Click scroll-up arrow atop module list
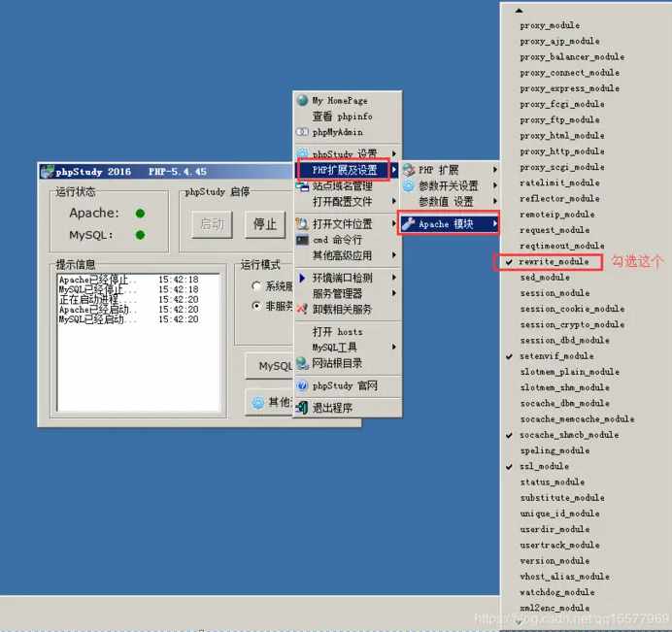The width and height of the screenshot is (672, 632). click(x=519, y=11)
